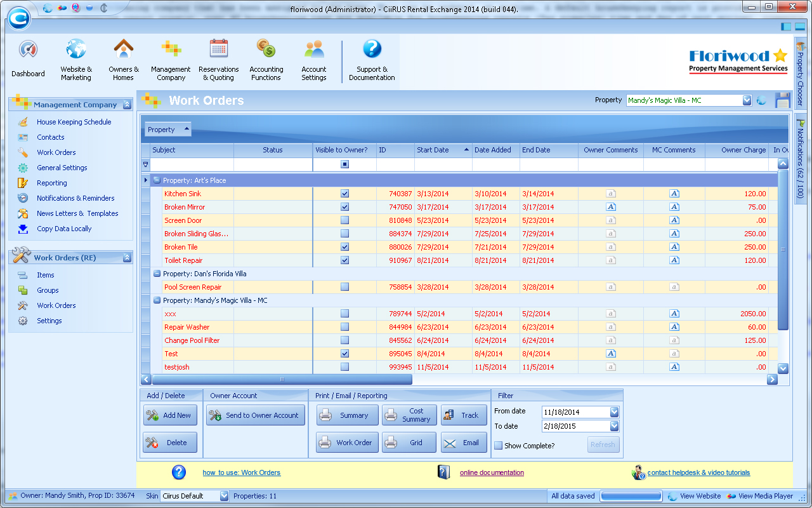
Task: Toggle Visible to Owner for Repair Washer
Action: pyautogui.click(x=344, y=327)
